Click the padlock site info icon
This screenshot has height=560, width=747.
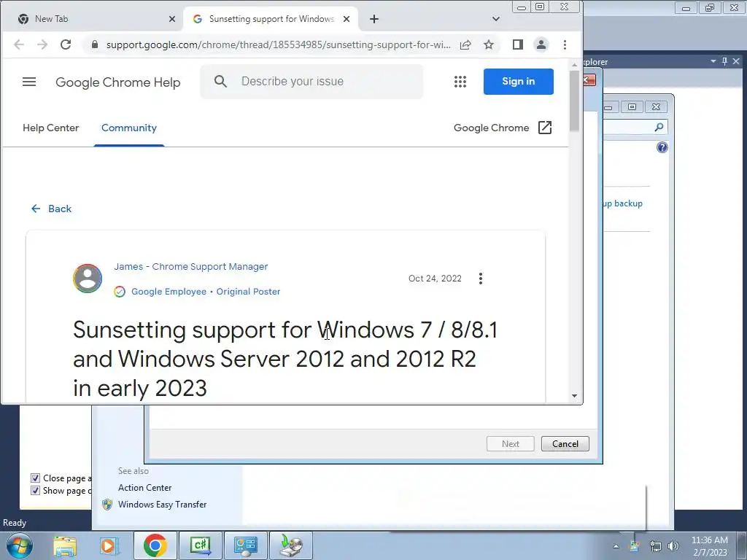(x=95, y=44)
